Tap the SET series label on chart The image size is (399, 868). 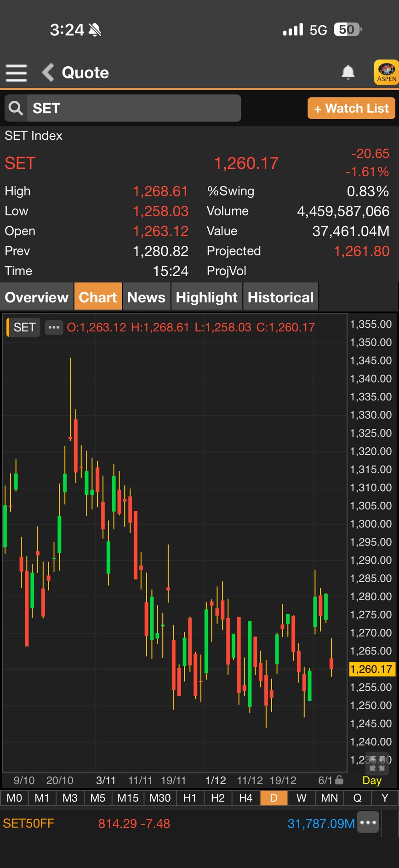pos(24,327)
